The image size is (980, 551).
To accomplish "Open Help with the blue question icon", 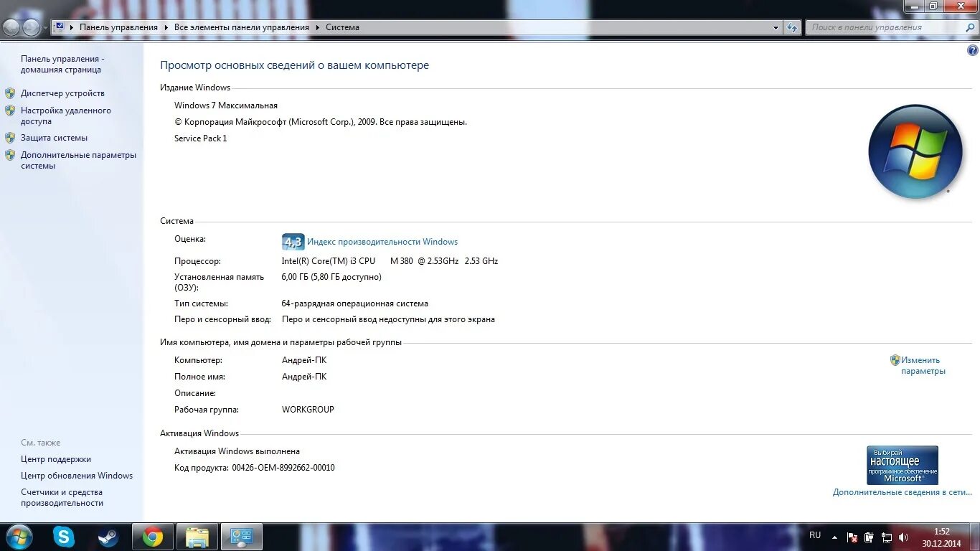I will click(x=972, y=50).
